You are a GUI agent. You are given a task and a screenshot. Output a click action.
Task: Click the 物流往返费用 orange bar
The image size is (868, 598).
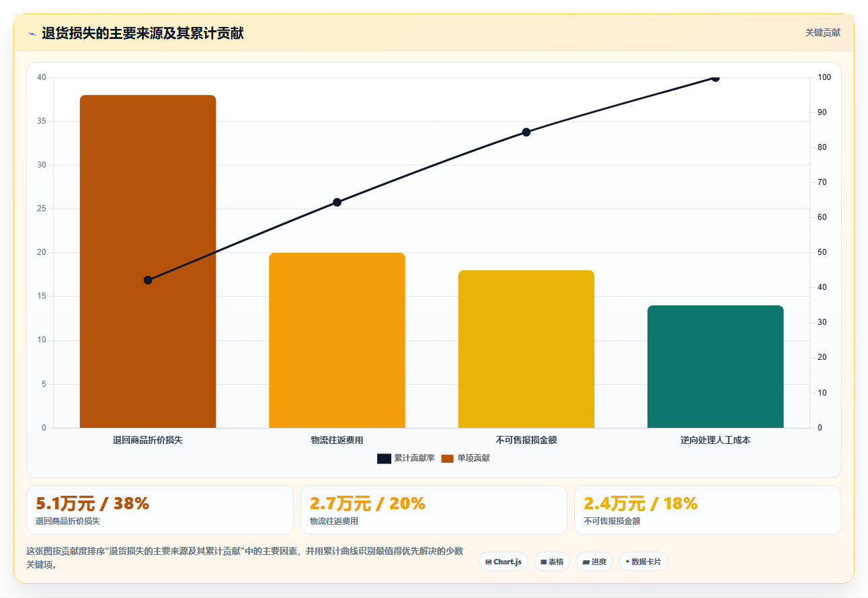click(x=337, y=340)
